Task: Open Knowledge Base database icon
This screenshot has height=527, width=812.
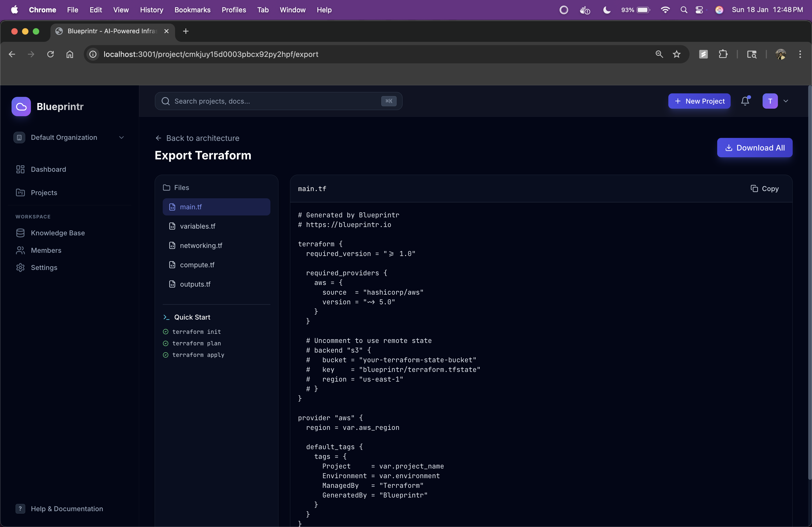Action: pos(20,233)
